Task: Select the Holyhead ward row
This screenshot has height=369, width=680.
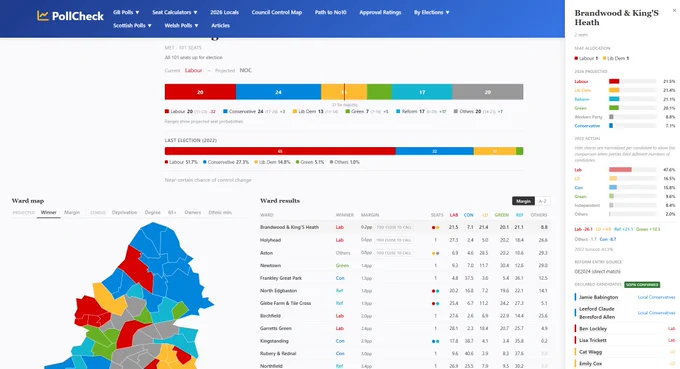Action: pyautogui.click(x=405, y=240)
